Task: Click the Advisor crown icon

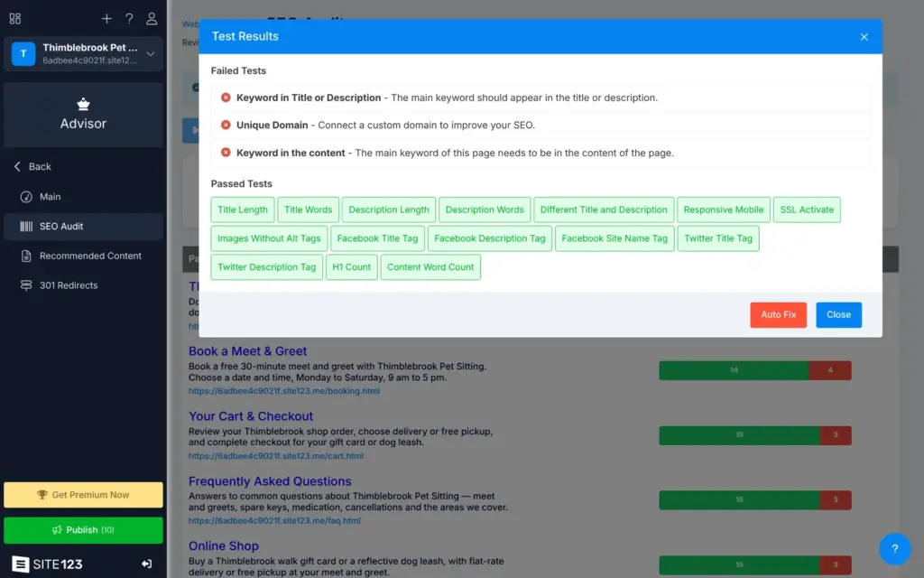Action: click(83, 105)
